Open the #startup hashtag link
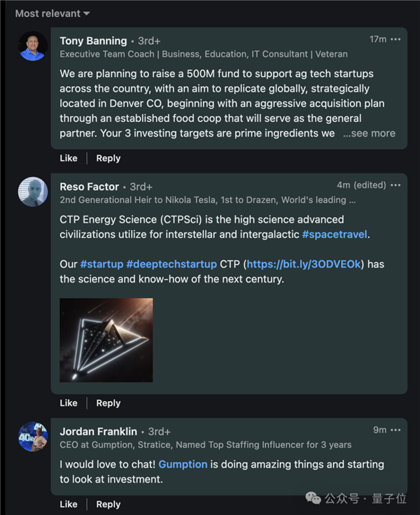 [101, 264]
